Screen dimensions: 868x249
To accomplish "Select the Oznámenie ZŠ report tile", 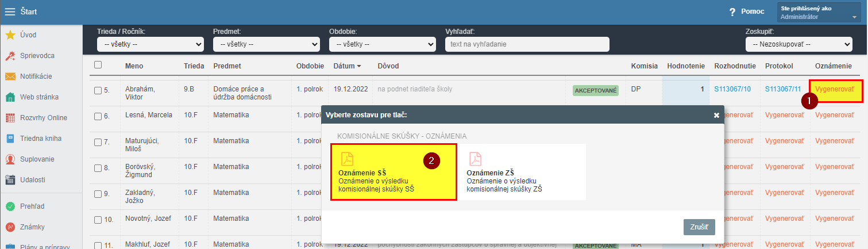I will coord(522,172).
